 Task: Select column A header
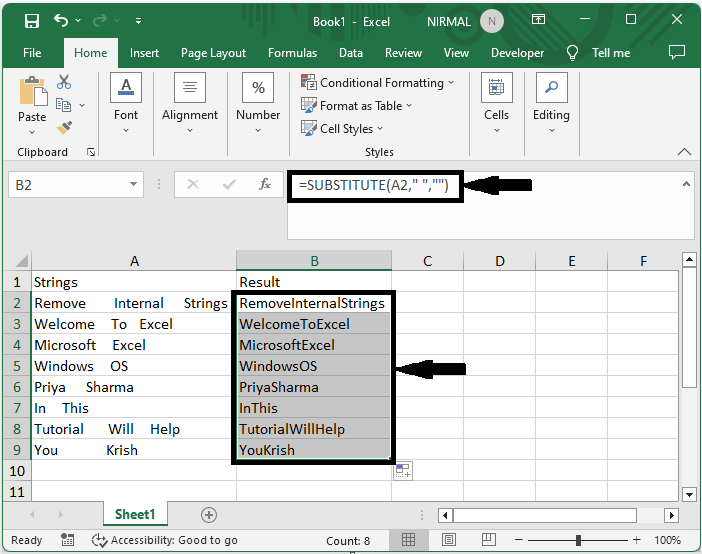134,261
